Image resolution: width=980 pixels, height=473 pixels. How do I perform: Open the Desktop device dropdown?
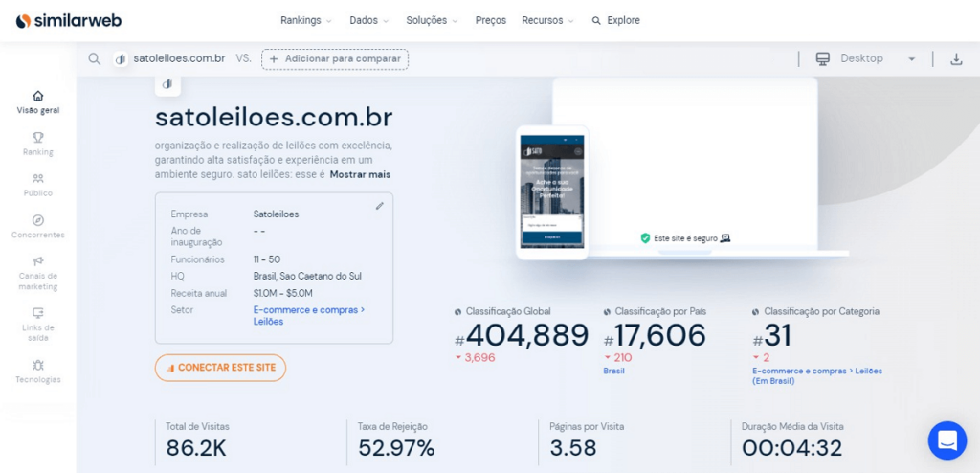[x=866, y=58]
